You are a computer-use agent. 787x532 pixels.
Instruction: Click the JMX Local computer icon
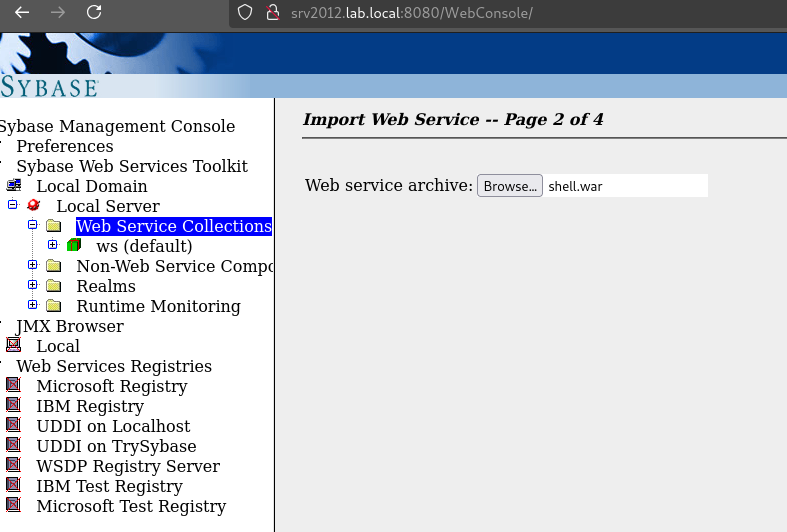coord(13,346)
